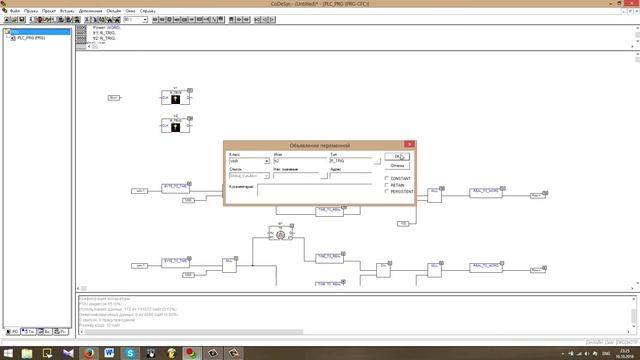
Task: Open the Дополнения menu
Action: pyautogui.click(x=90, y=11)
